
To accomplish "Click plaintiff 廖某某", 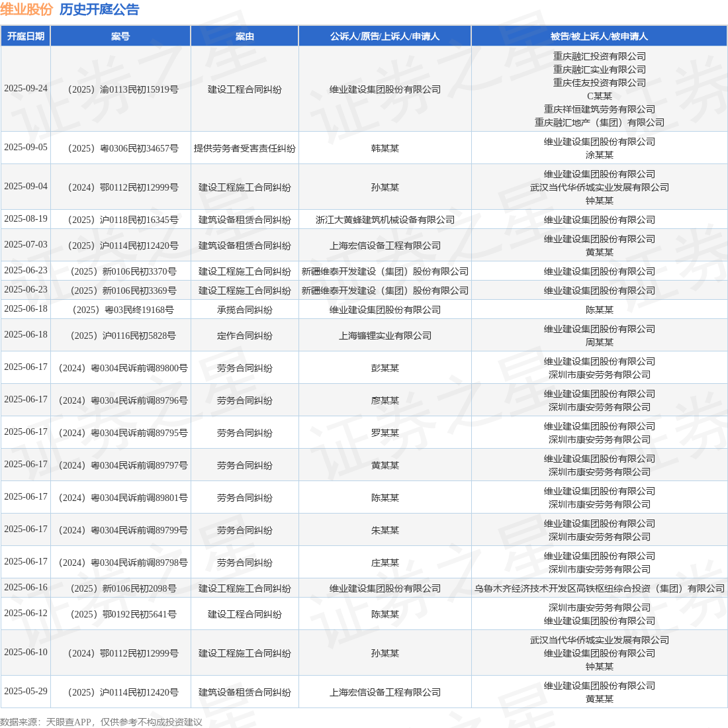I will coord(385,400).
